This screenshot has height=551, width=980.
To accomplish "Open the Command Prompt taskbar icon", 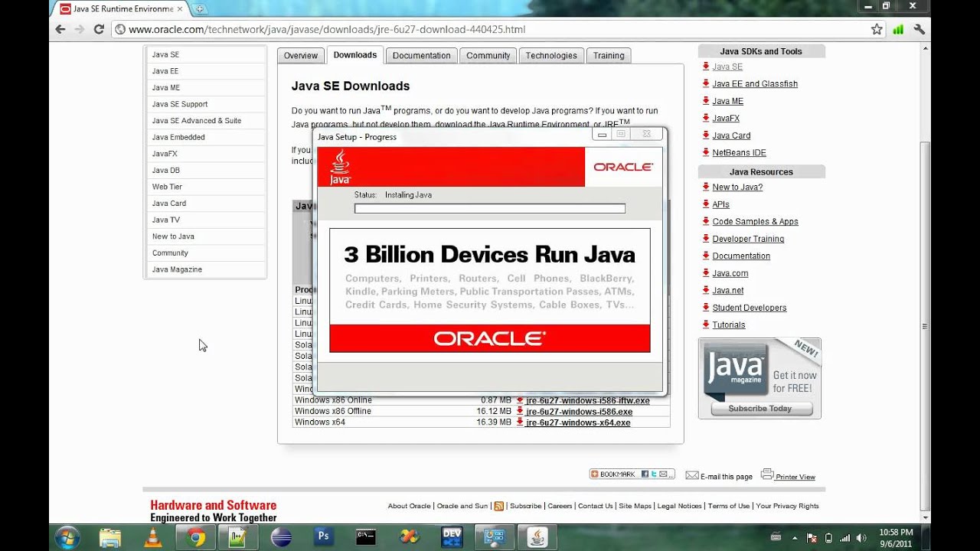I will [x=366, y=537].
